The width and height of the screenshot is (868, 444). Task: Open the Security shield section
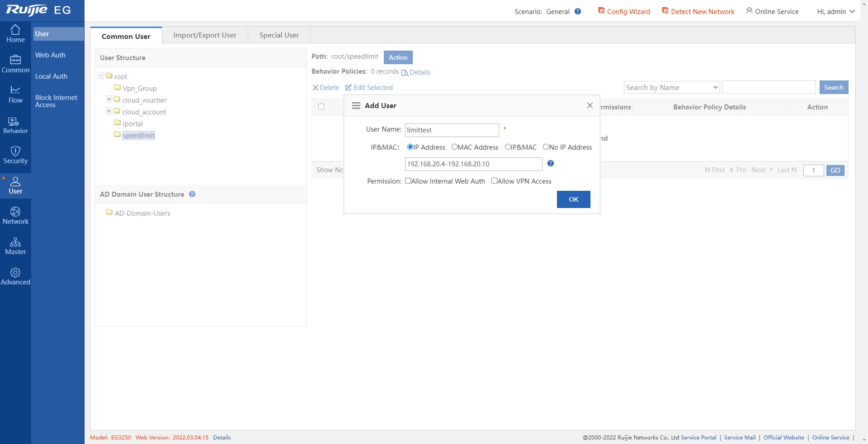tap(15, 155)
